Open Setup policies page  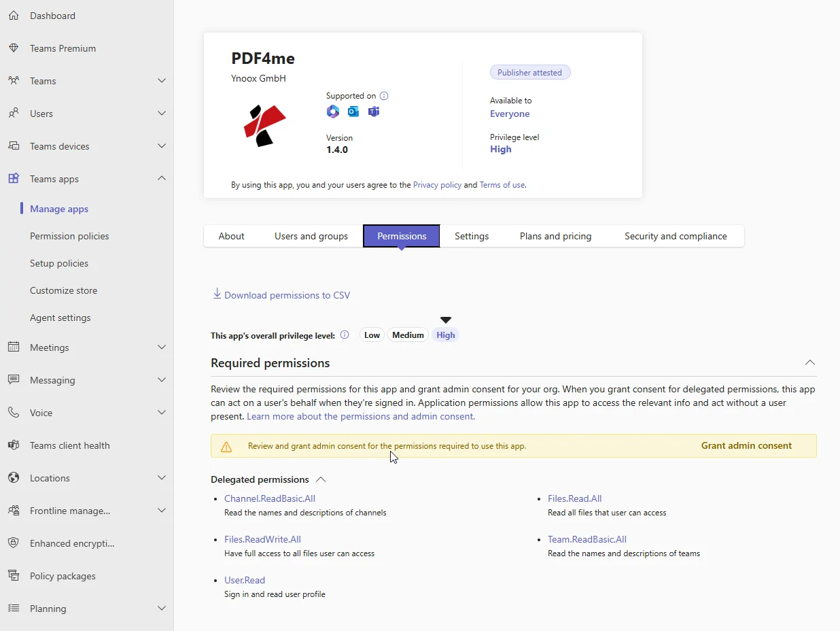pos(59,263)
